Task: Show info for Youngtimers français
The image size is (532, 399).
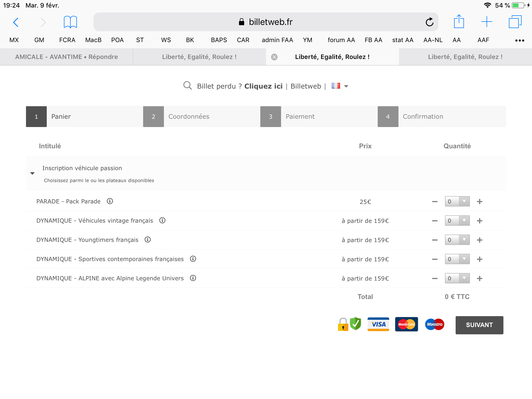Action: pyautogui.click(x=148, y=240)
